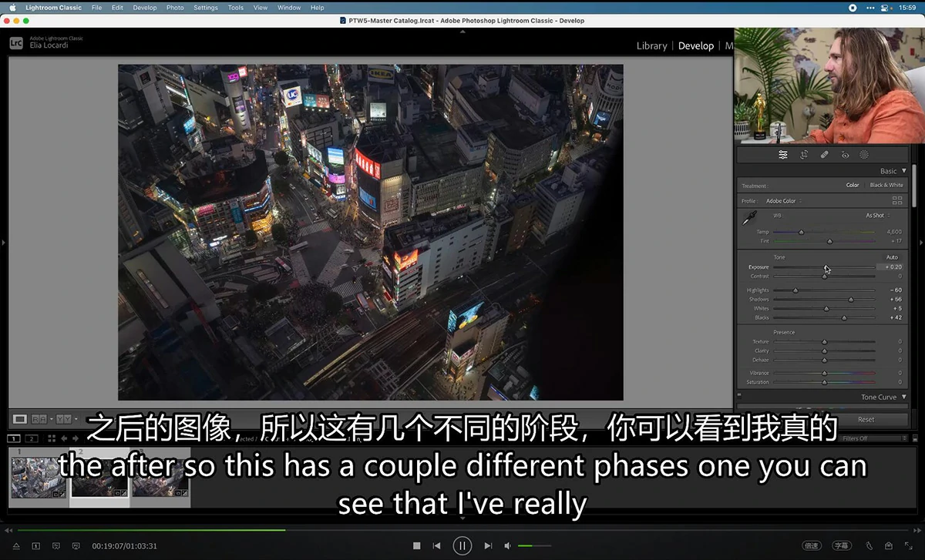The image size is (925, 560).
Task: Open the Adobe Color profile dropdown
Action: (782, 201)
